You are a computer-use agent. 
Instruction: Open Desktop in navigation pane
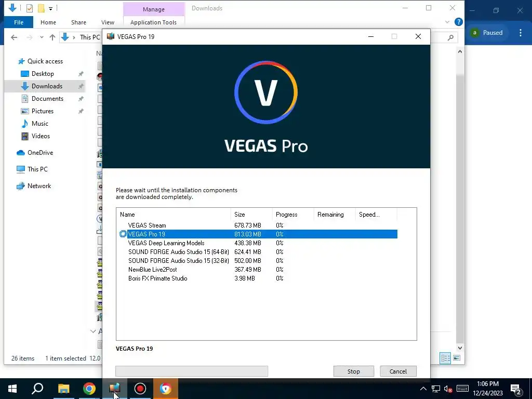pos(43,74)
